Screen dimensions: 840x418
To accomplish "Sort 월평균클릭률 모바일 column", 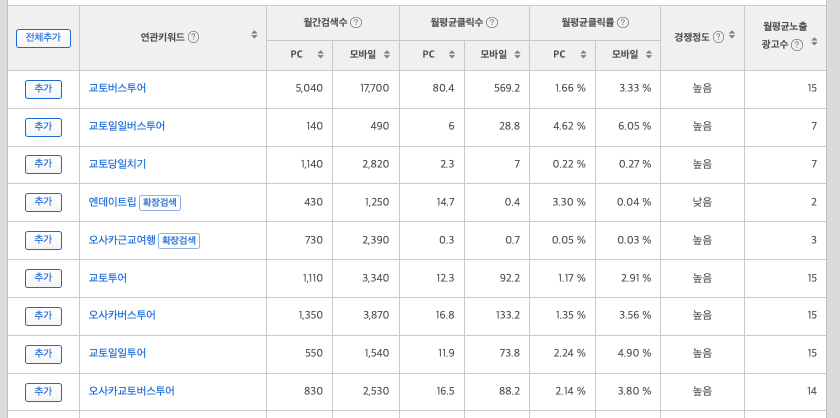I will [x=649, y=54].
